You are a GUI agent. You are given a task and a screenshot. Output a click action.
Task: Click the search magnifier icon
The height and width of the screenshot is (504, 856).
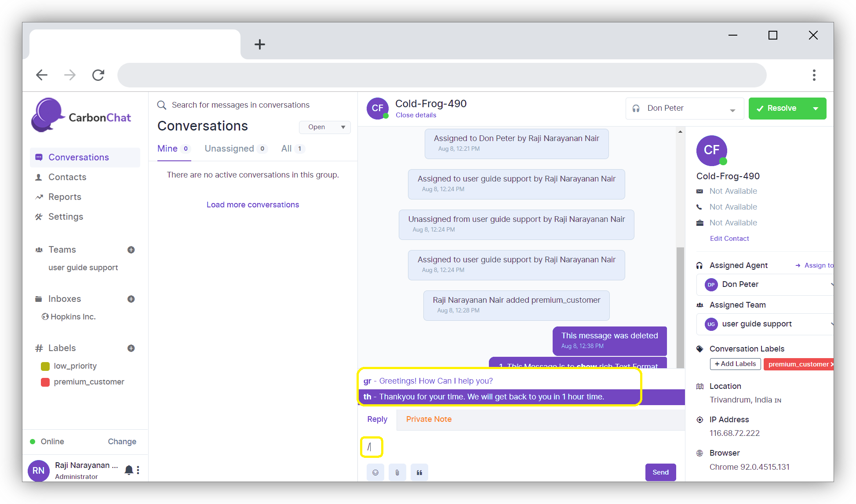tap(162, 105)
